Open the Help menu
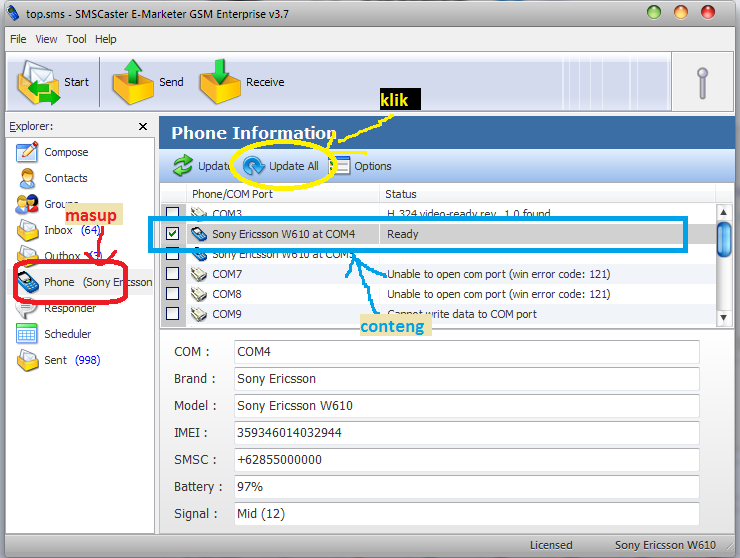740x558 pixels. coord(106,39)
